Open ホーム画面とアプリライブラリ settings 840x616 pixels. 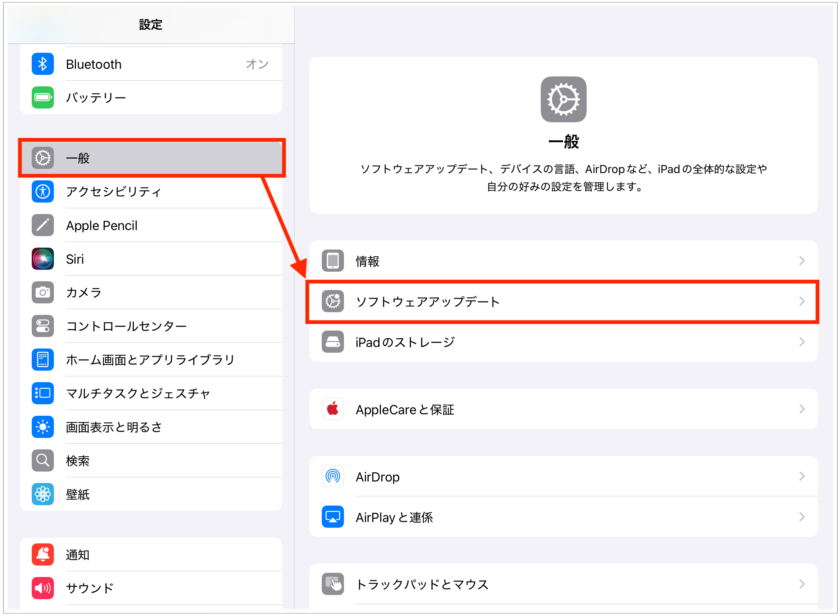pos(151,360)
